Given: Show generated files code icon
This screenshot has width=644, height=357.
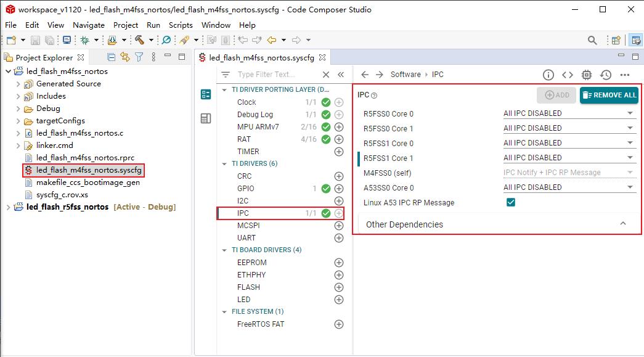Looking at the screenshot, I should click(x=568, y=75).
